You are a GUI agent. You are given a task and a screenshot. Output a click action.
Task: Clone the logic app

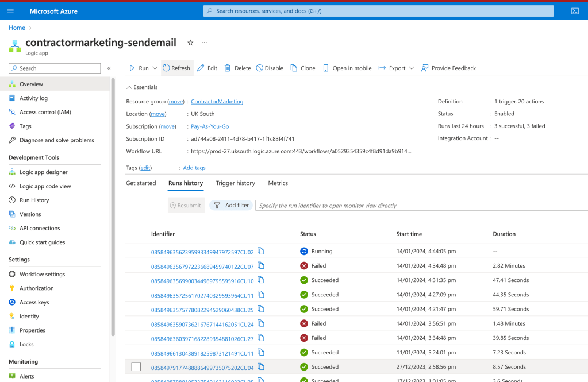pyautogui.click(x=303, y=68)
